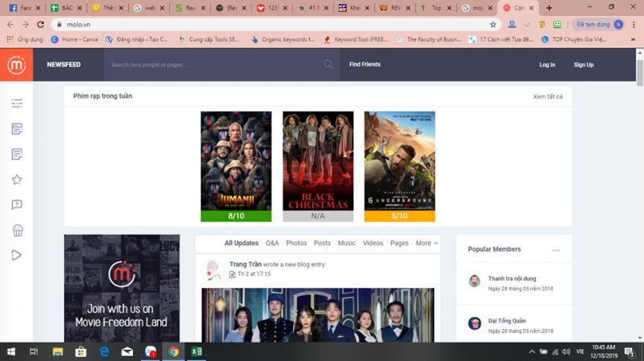Open the sidebar hamburger menu icon
The image size is (644, 361).
pos(17,103)
